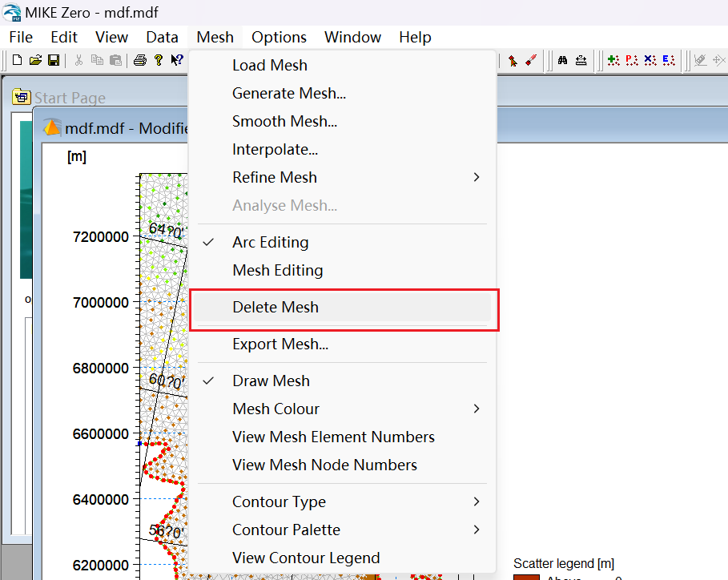Click the Copy toolbar icon
Screen dimensions: 728x580
(97, 60)
